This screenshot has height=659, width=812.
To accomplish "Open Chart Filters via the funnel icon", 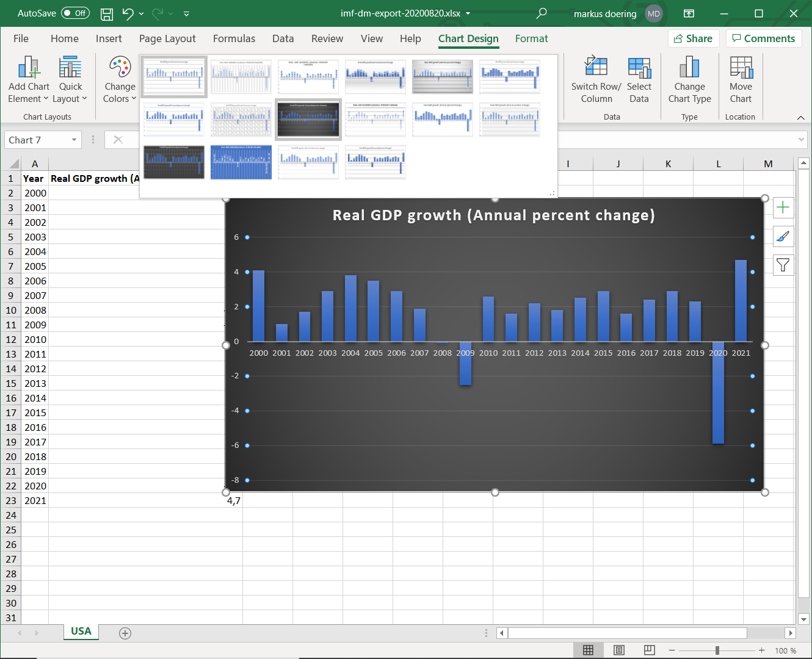I will pos(783,265).
